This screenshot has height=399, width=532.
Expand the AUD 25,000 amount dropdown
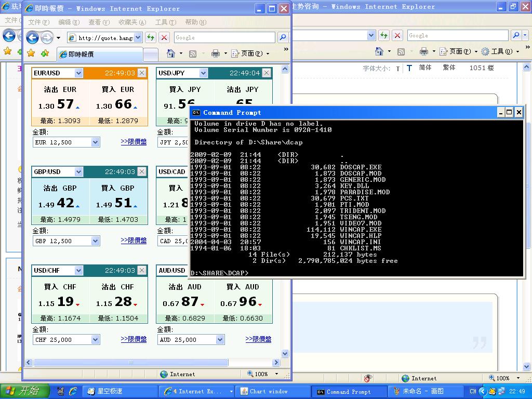point(220,340)
